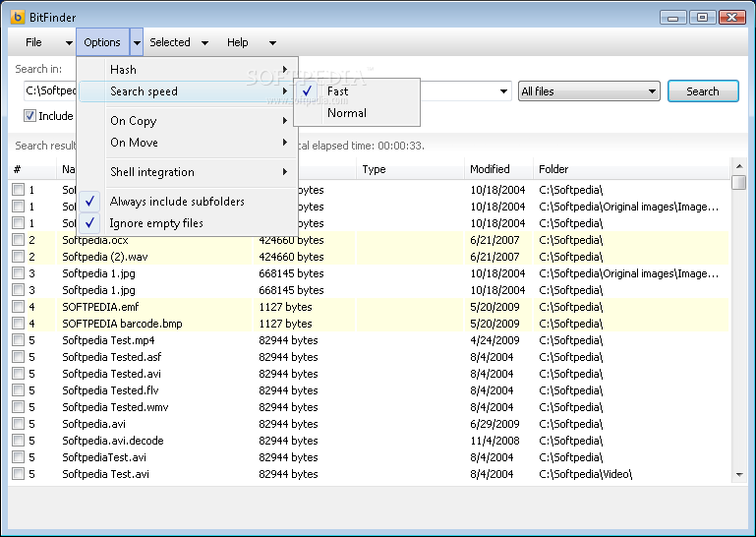
Task: Check the box for Softpedia Test.avi
Action: (x=19, y=474)
